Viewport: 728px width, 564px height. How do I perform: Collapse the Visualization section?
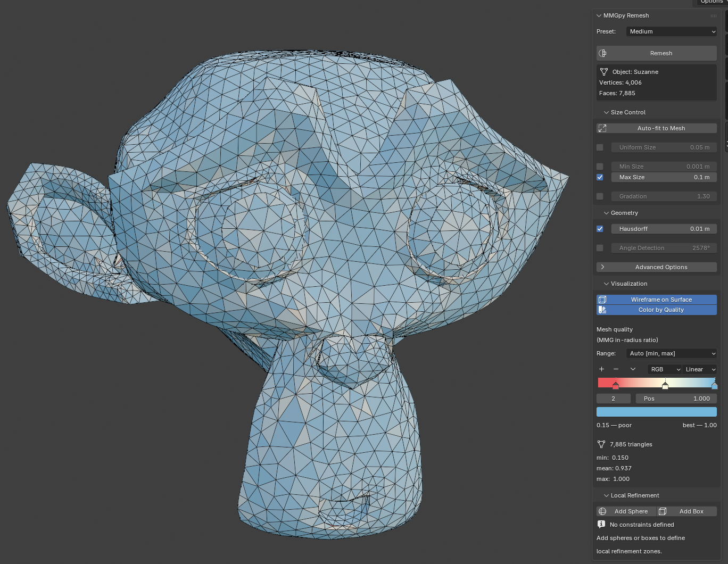click(606, 284)
